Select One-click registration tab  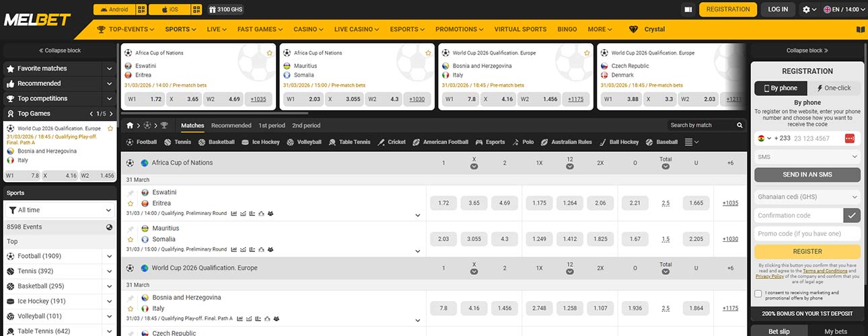[x=834, y=88]
